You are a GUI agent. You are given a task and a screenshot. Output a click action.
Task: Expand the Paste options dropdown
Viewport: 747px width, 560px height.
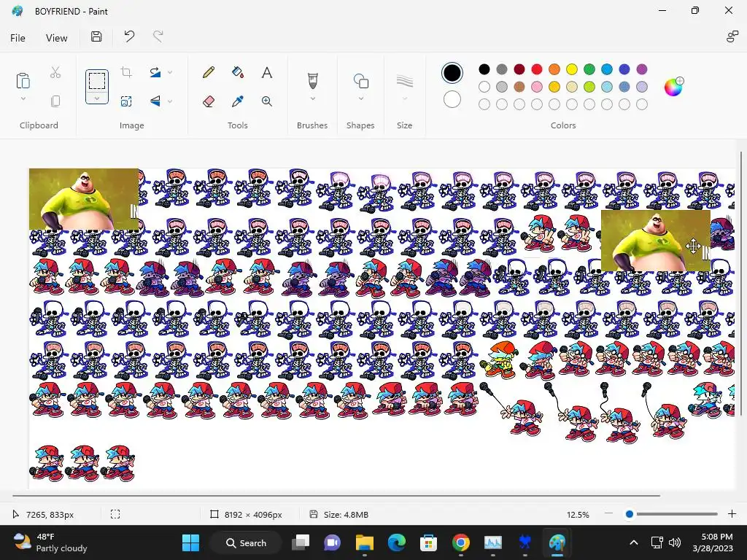pyautogui.click(x=23, y=98)
